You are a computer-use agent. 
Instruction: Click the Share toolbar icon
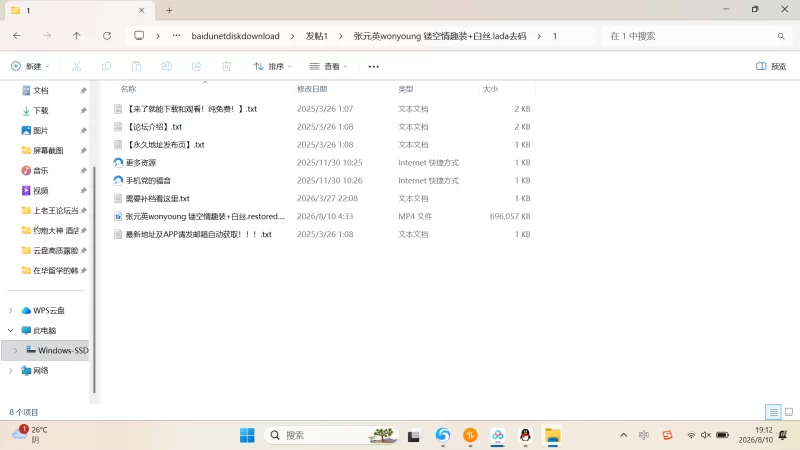coord(196,66)
